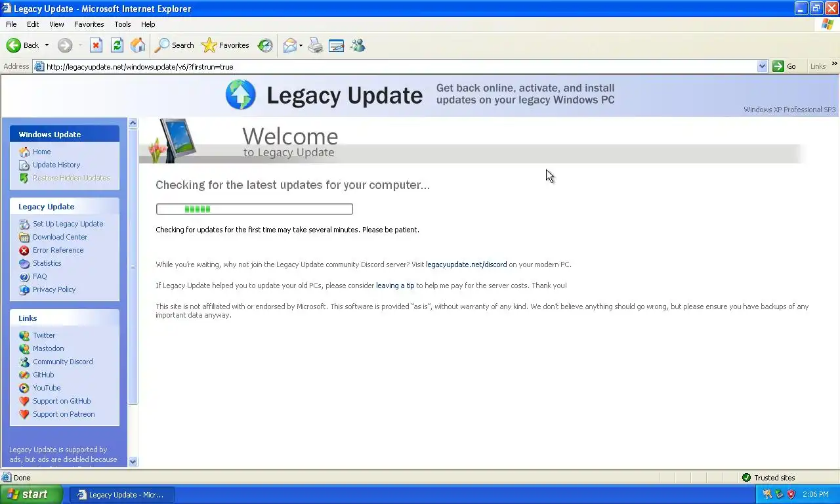This screenshot has width=840, height=504.
Task: Open the File menu
Action: (x=11, y=24)
